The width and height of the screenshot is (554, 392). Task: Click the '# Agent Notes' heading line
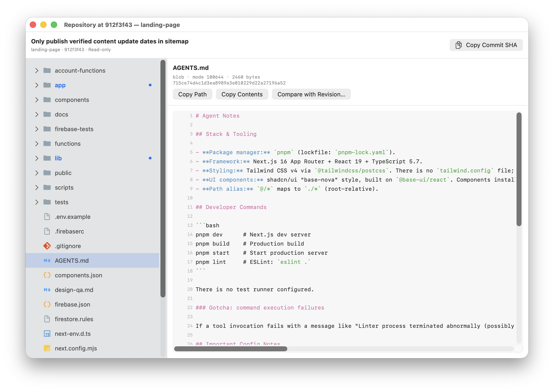(218, 116)
